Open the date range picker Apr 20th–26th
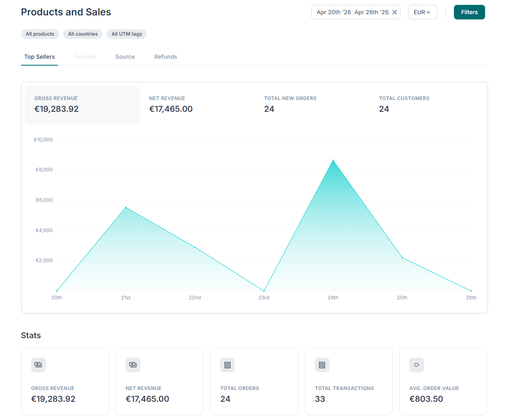 [352, 12]
